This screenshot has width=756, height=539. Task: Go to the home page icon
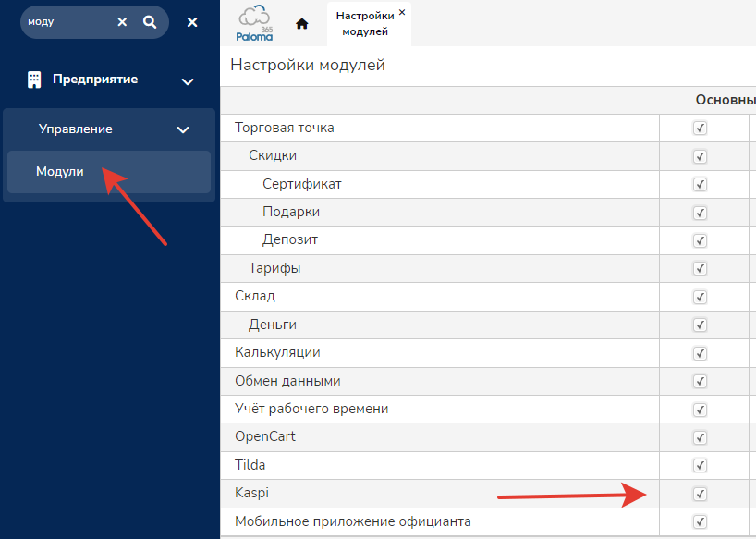301,24
